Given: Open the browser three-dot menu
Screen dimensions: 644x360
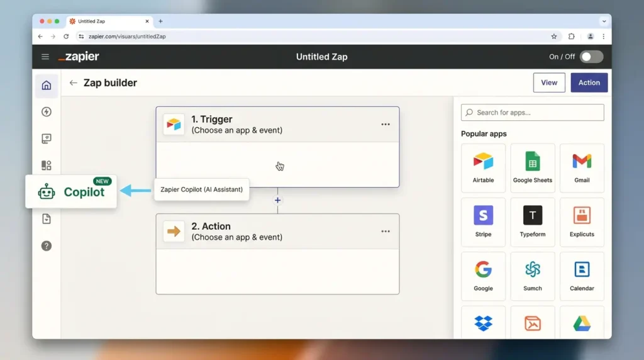Looking at the screenshot, I should click(603, 37).
